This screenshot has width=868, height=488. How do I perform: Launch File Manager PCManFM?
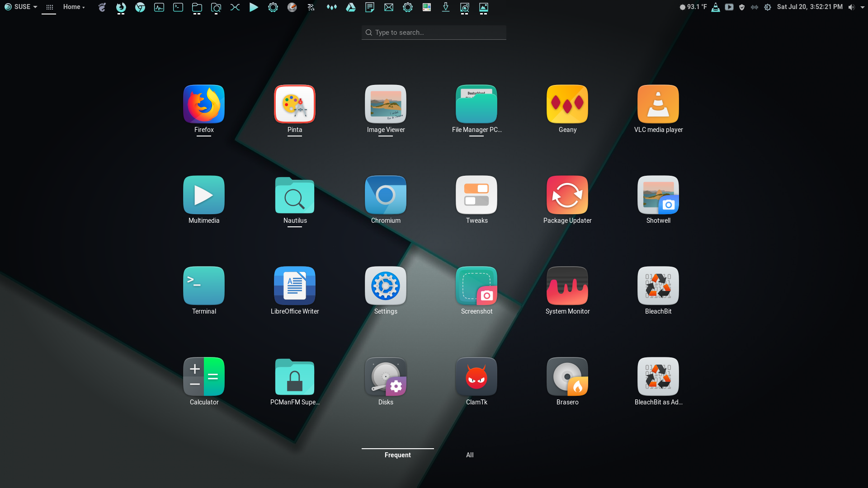[x=476, y=104]
